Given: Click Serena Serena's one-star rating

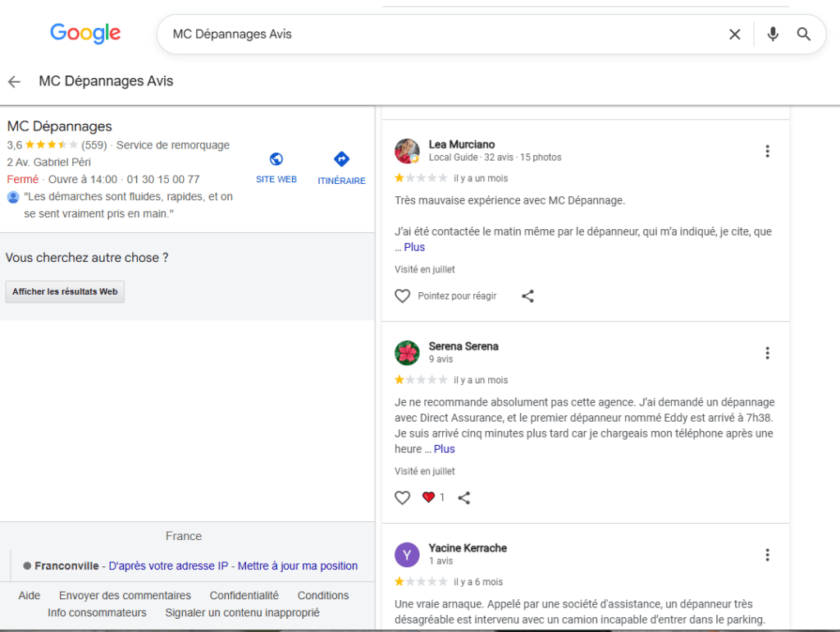Looking at the screenshot, I should [x=421, y=380].
